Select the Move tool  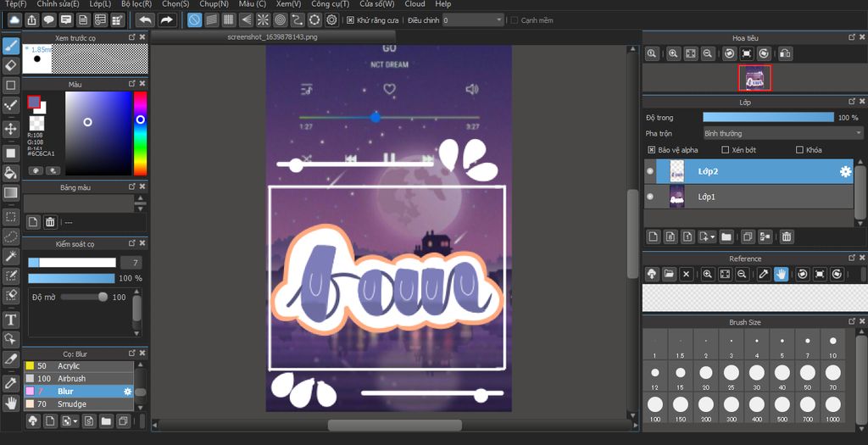[x=11, y=129]
